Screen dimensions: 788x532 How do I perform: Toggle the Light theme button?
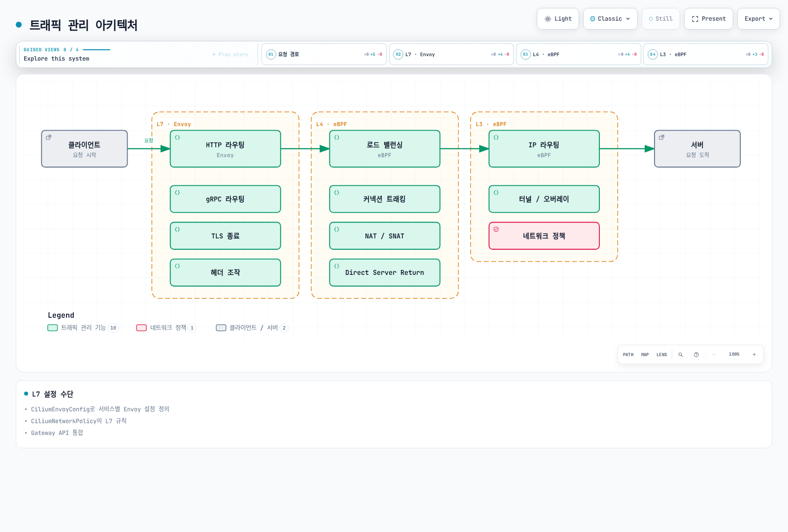tap(558, 19)
